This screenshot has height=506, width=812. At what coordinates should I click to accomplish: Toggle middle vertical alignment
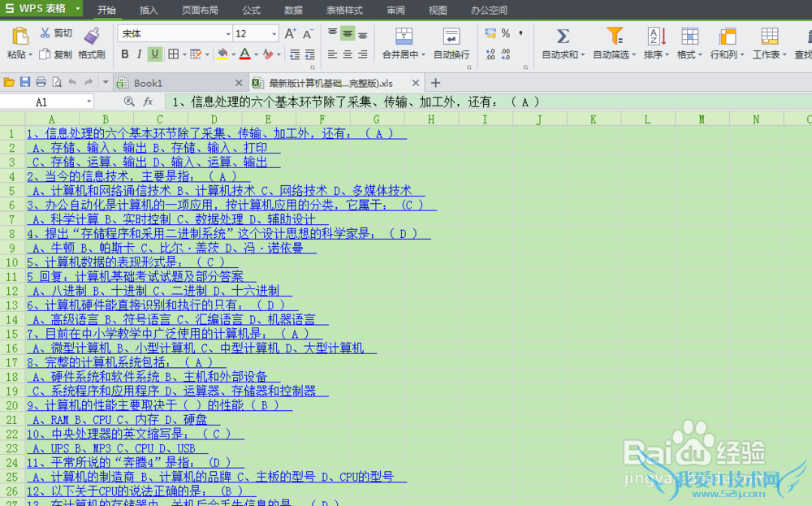coord(348,33)
